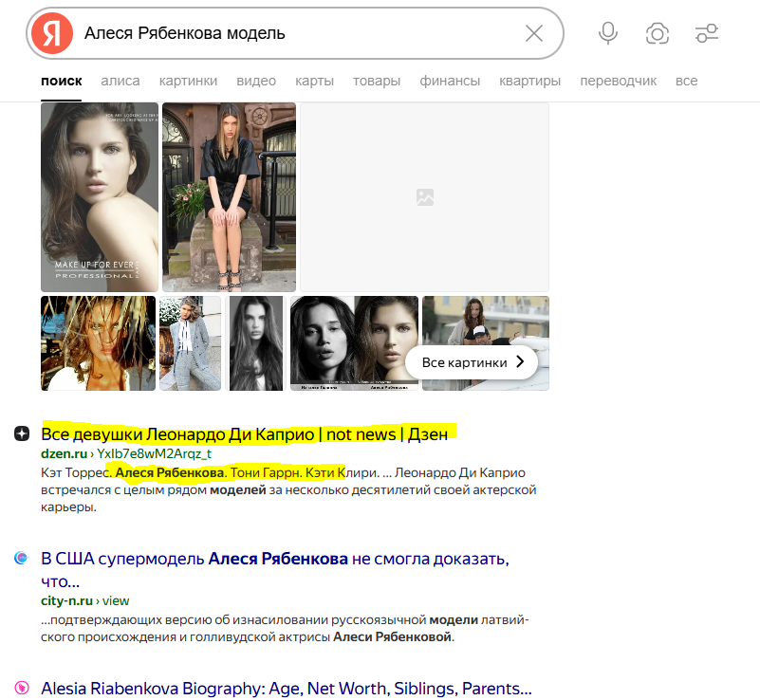Open Все девушки Леонардо Ди Каприо result
Viewport: 760px width, 700px height.
tap(244, 434)
